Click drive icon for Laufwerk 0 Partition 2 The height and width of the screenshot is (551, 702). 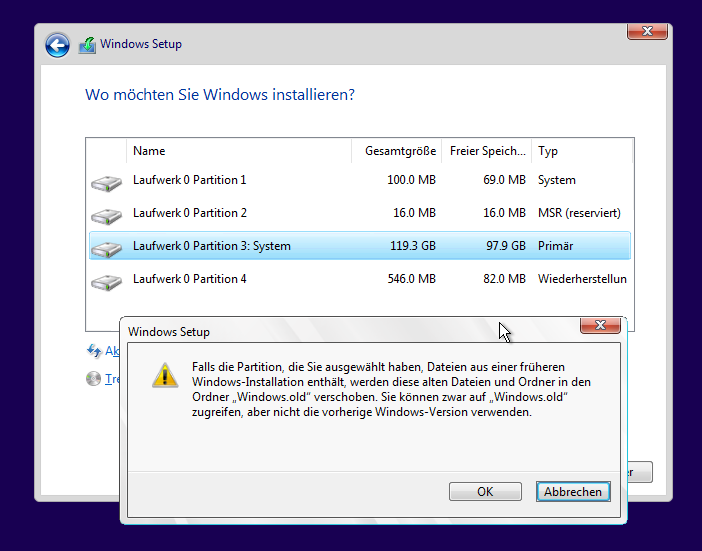click(107, 216)
